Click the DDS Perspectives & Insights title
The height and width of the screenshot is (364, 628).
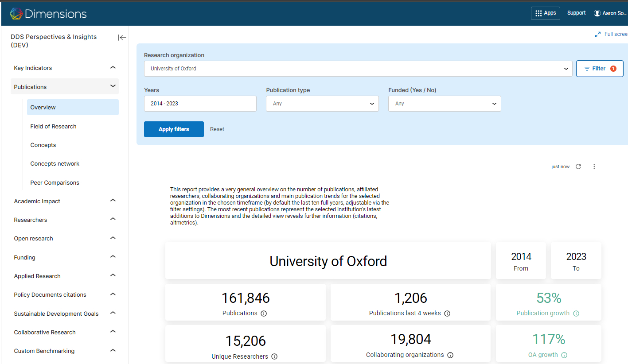click(x=54, y=41)
